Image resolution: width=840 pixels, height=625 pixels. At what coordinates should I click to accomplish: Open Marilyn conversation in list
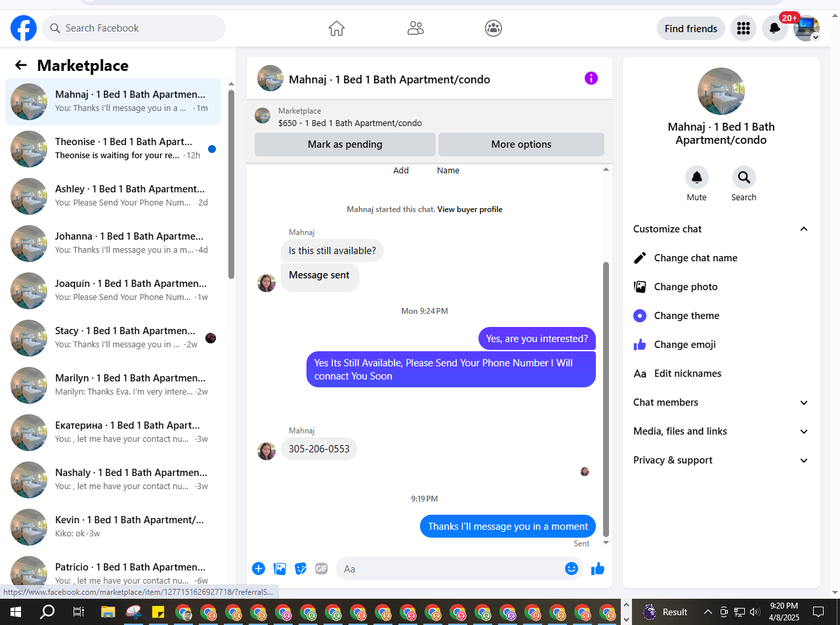click(113, 385)
